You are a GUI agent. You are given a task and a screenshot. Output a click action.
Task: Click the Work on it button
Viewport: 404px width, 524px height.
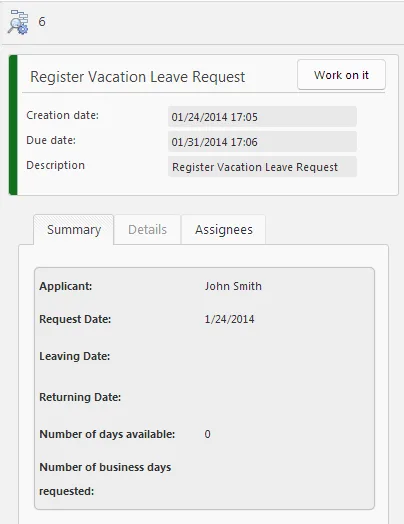[341, 75]
